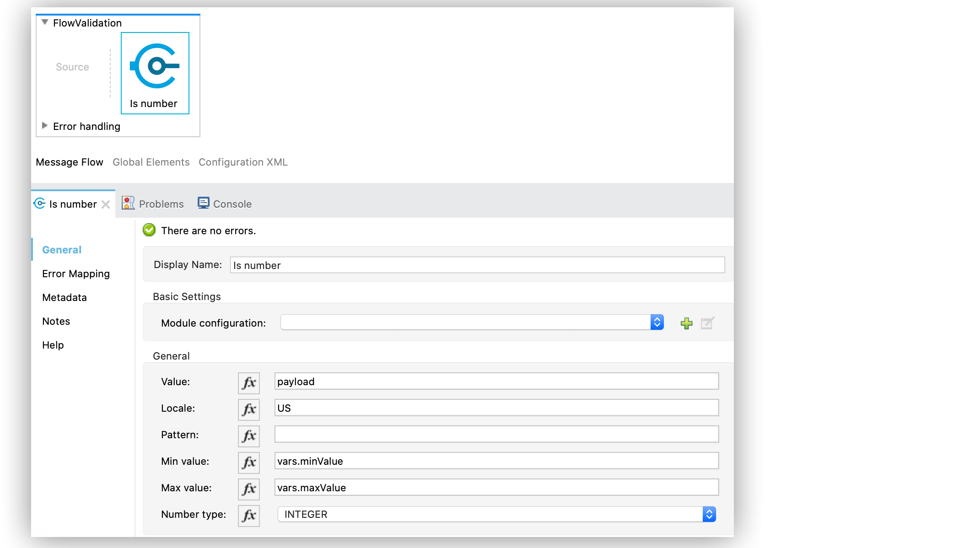The width and height of the screenshot is (980, 548).
Task: Toggle fx expression mode for Number type
Action: tap(248, 515)
